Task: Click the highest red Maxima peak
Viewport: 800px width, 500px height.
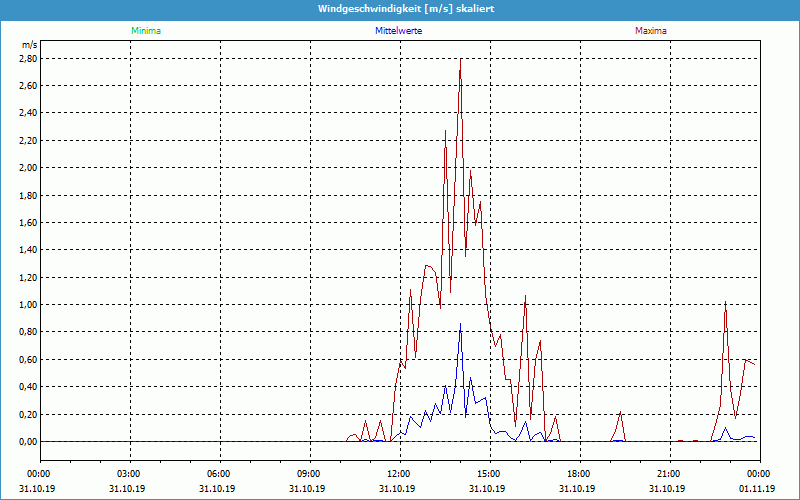Action: (x=460, y=60)
